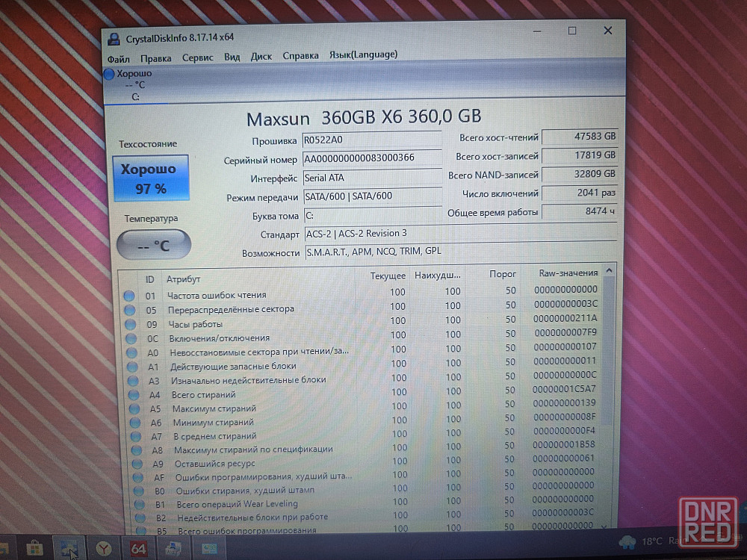Viewport: 747px width, 560px height.
Task: Launch Yandex Browser from the taskbar
Action: pyautogui.click(x=103, y=549)
